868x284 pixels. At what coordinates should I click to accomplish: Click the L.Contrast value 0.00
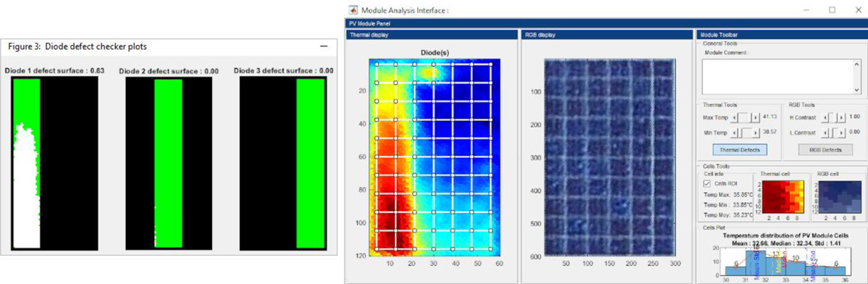tap(856, 133)
